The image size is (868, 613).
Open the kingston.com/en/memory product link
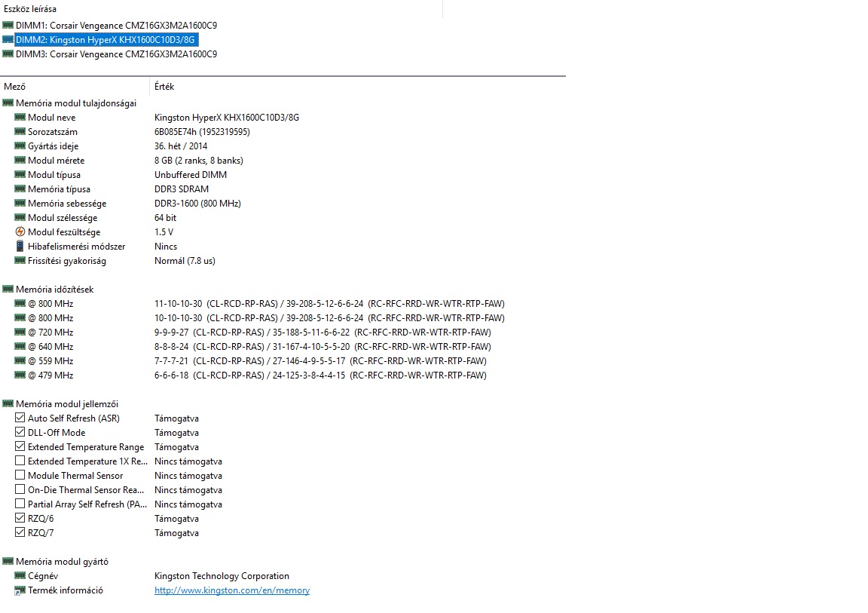coord(232,590)
